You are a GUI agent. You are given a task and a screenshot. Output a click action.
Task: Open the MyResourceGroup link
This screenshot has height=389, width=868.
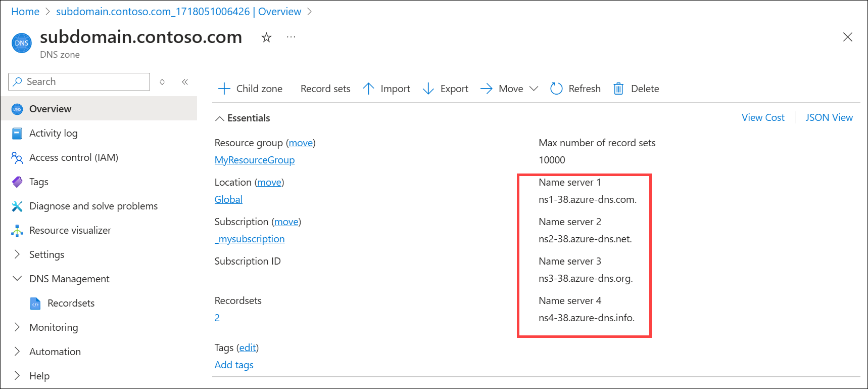pyautogui.click(x=254, y=160)
